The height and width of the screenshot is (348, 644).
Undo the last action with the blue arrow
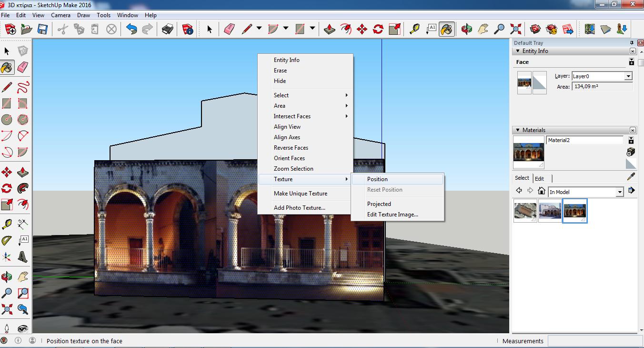[131, 29]
